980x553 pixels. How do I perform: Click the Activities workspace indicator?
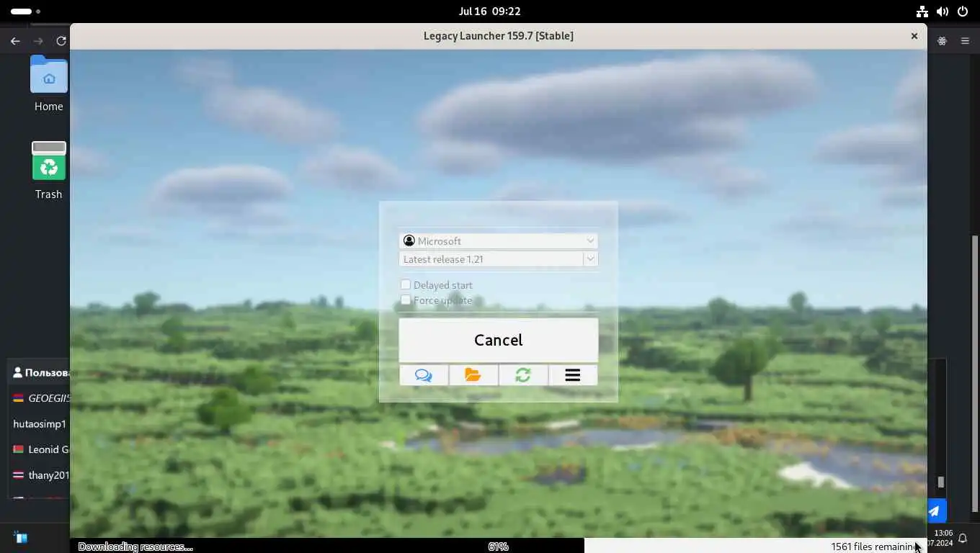pos(26,12)
